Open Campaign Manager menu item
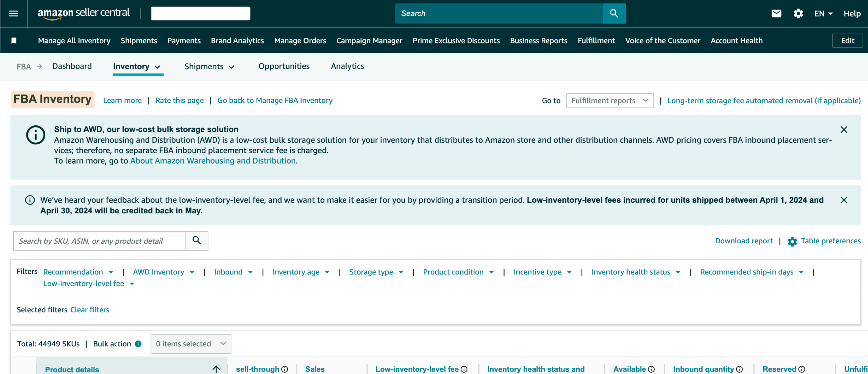Screen dimensions: 868x374 pos(369,41)
